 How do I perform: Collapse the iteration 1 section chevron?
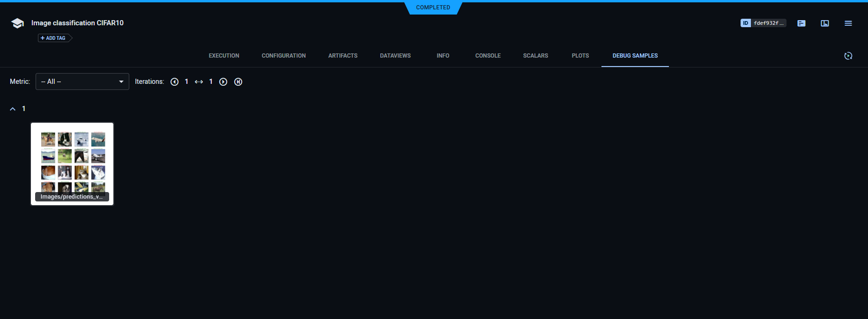pyautogui.click(x=13, y=109)
